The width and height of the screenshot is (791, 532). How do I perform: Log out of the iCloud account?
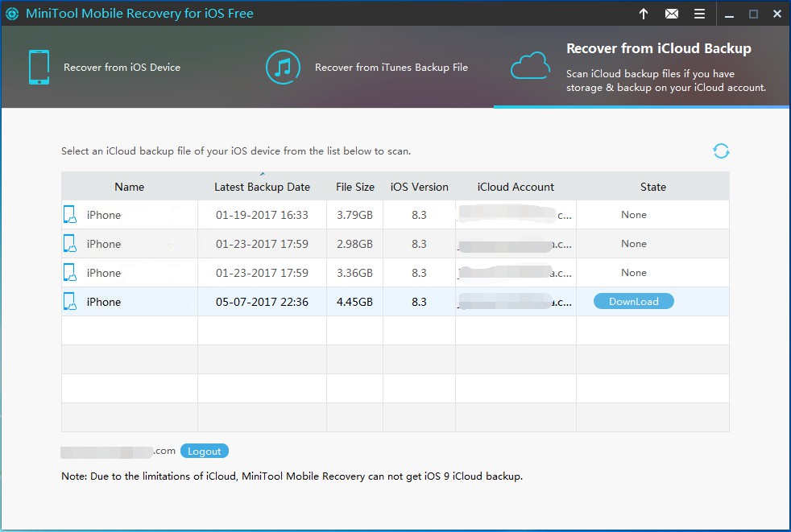coord(205,452)
